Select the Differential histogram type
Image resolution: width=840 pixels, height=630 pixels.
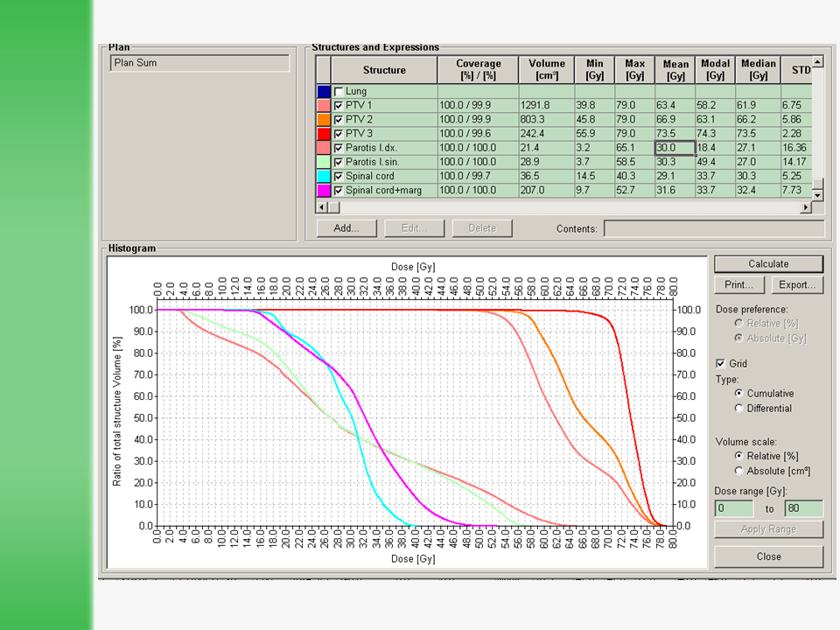click(x=739, y=408)
